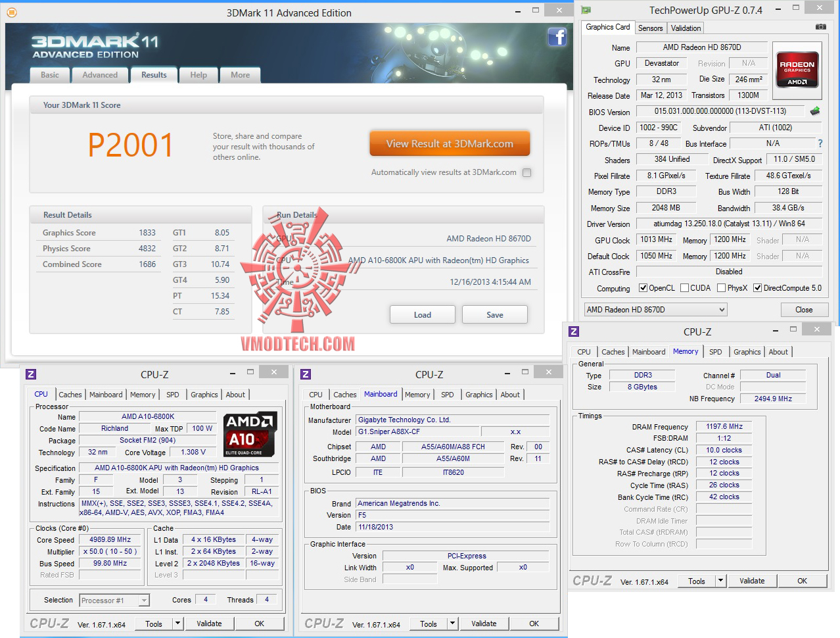This screenshot has width=840, height=638.
Task: Switch to the Basic tab in 3DMark
Action: pyautogui.click(x=50, y=75)
